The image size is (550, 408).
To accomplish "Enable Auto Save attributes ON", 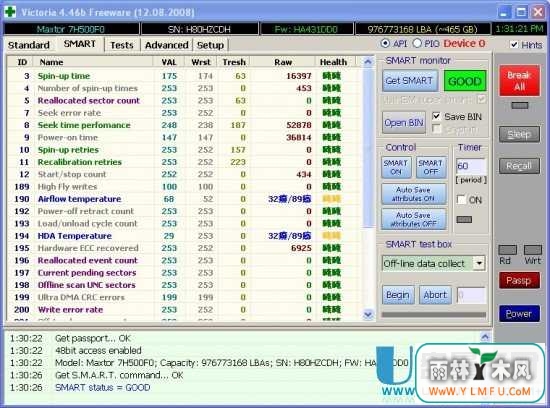I will [x=414, y=194].
